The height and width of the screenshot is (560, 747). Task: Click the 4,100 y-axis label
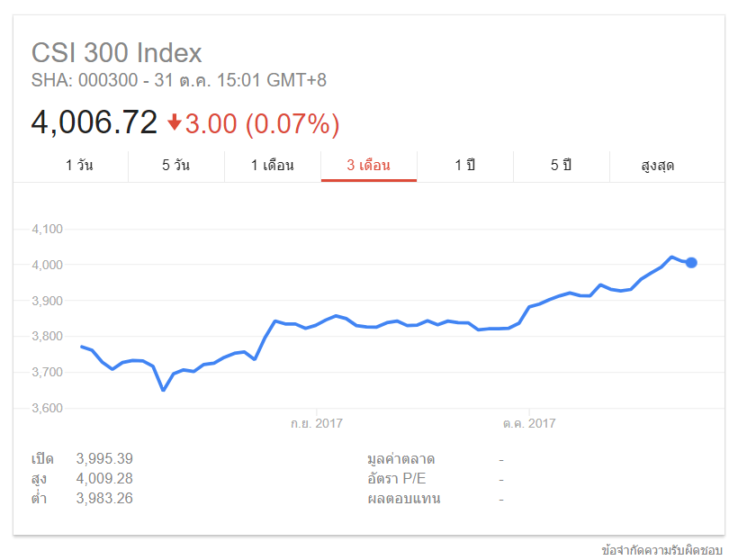point(47,230)
